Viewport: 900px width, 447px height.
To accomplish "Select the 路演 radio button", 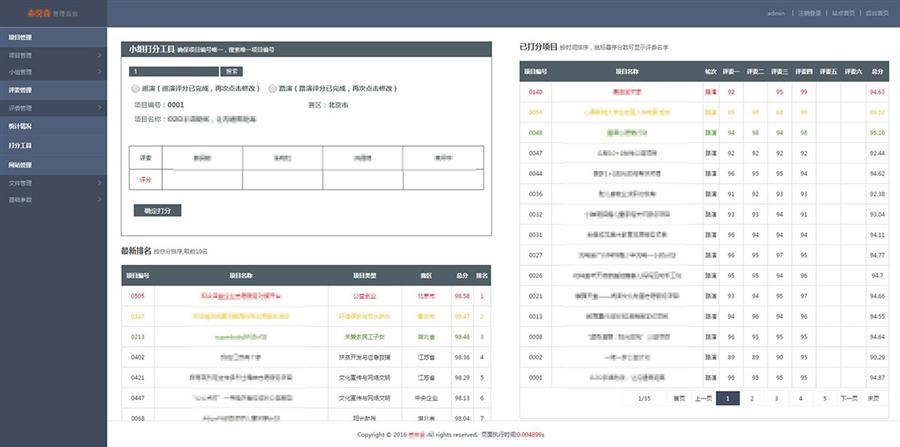I will [x=273, y=88].
